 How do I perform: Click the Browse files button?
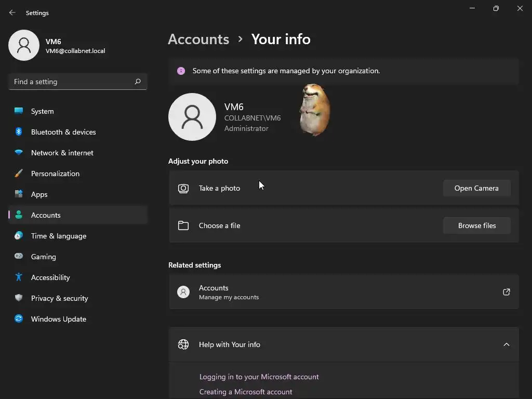477,225
